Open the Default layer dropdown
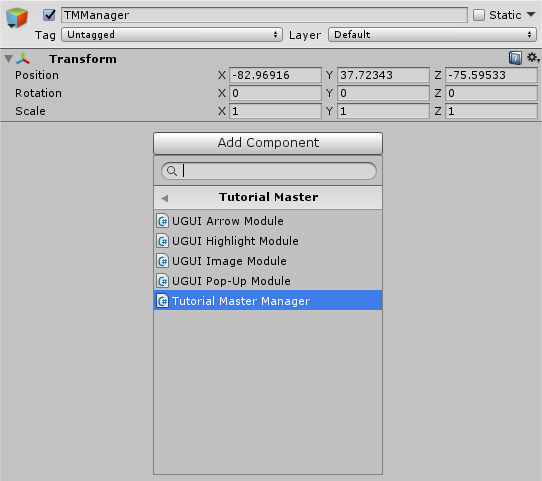 [432, 35]
